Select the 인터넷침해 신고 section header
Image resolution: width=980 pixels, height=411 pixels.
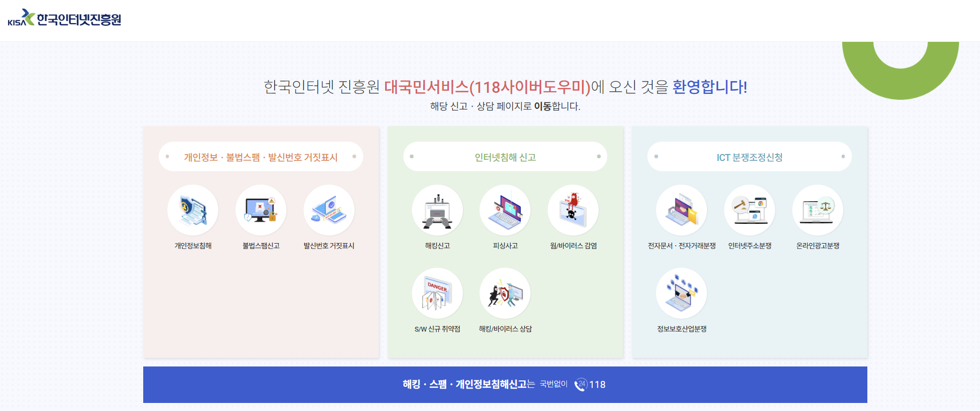pyautogui.click(x=505, y=157)
